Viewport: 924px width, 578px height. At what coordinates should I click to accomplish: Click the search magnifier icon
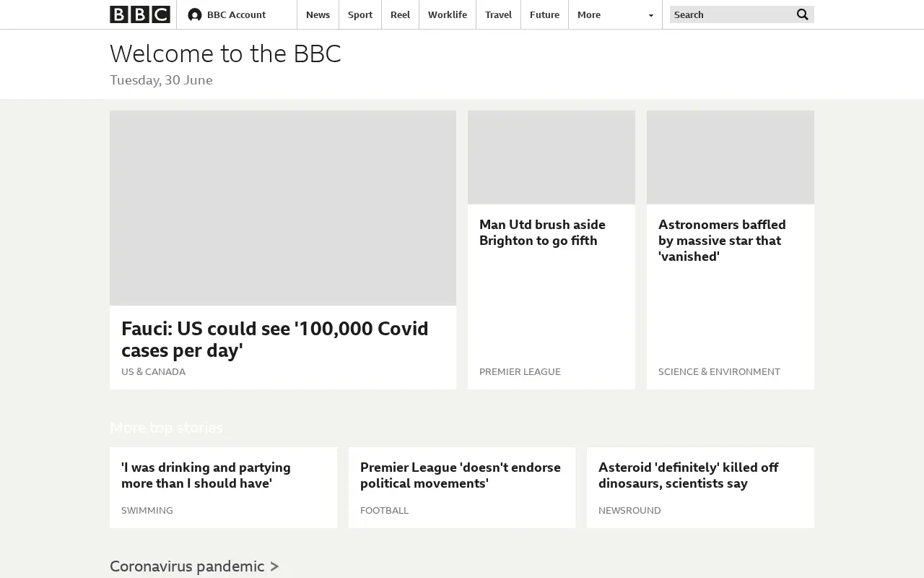click(x=803, y=14)
